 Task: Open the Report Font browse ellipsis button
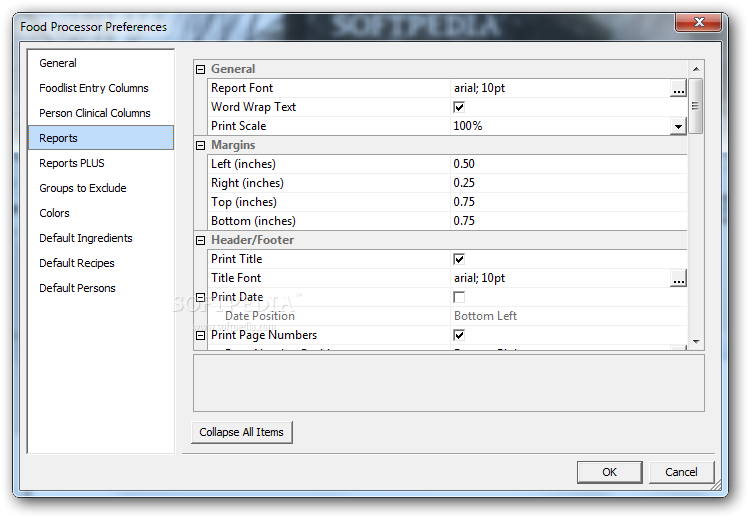[x=678, y=88]
